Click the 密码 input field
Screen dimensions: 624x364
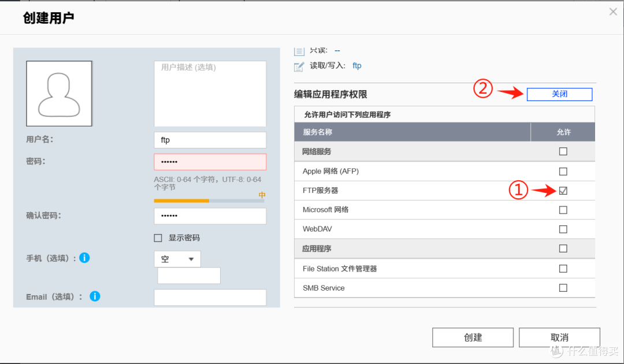[x=210, y=162]
